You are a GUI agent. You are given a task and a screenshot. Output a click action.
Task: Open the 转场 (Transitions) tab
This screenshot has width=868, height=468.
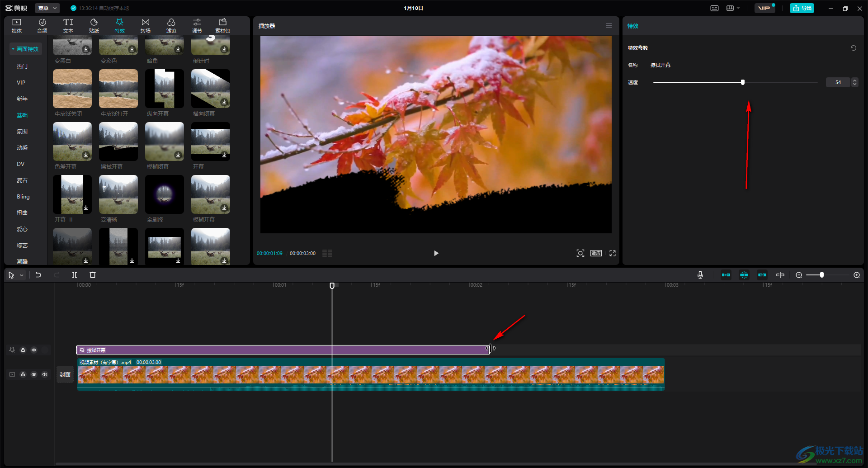146,26
